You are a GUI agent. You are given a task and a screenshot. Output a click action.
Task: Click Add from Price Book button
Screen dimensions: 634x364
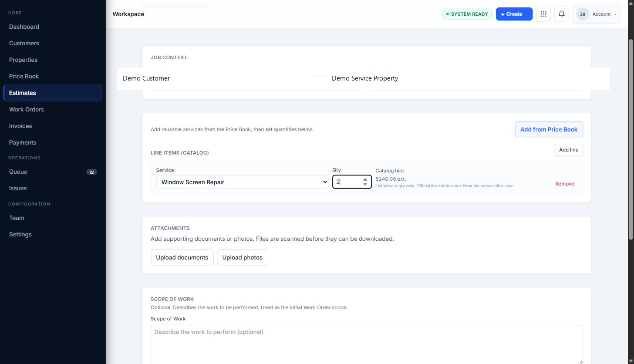[x=549, y=129]
